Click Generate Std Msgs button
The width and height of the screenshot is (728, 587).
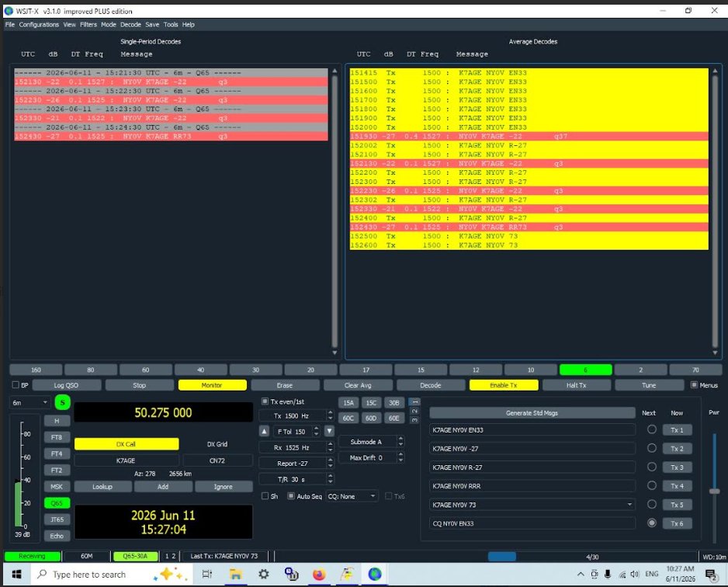[532, 413]
